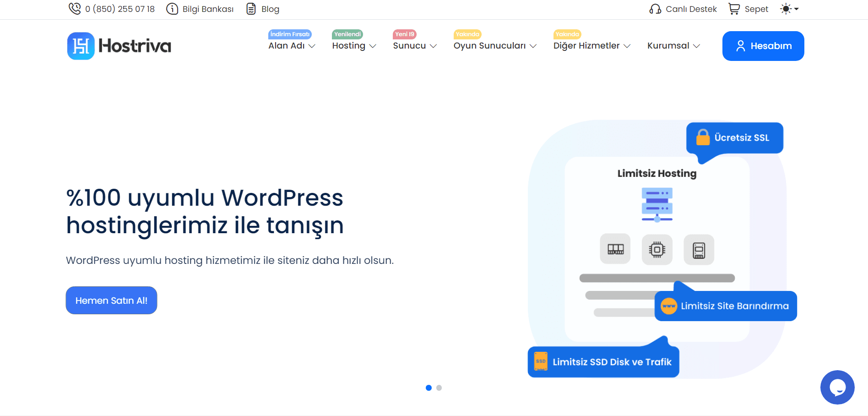Viewport: 868px width, 416px height.
Task: Click the headset icon for Canlı Destek
Action: tap(655, 9)
